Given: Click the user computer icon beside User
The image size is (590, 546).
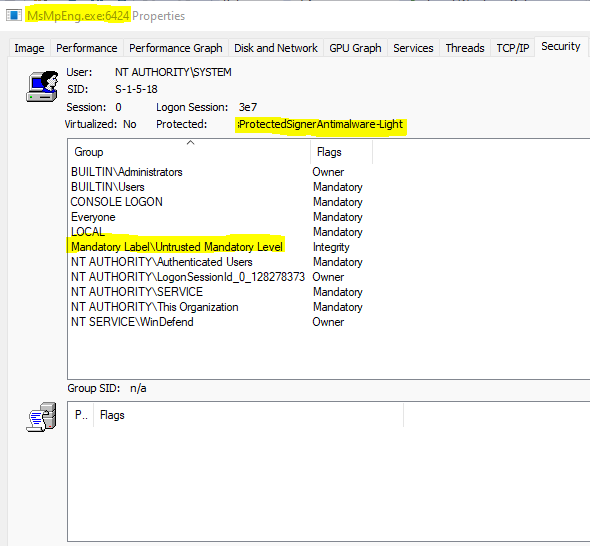Looking at the screenshot, I should point(42,86).
